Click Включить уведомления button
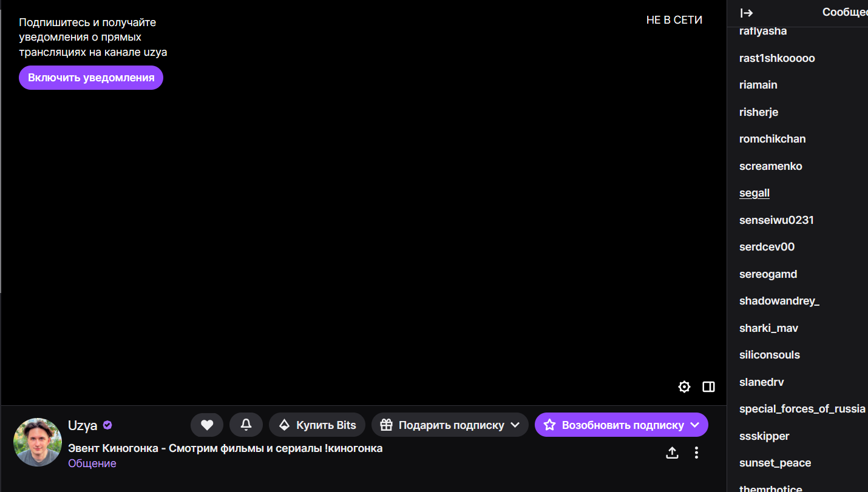868x492 pixels. click(91, 78)
